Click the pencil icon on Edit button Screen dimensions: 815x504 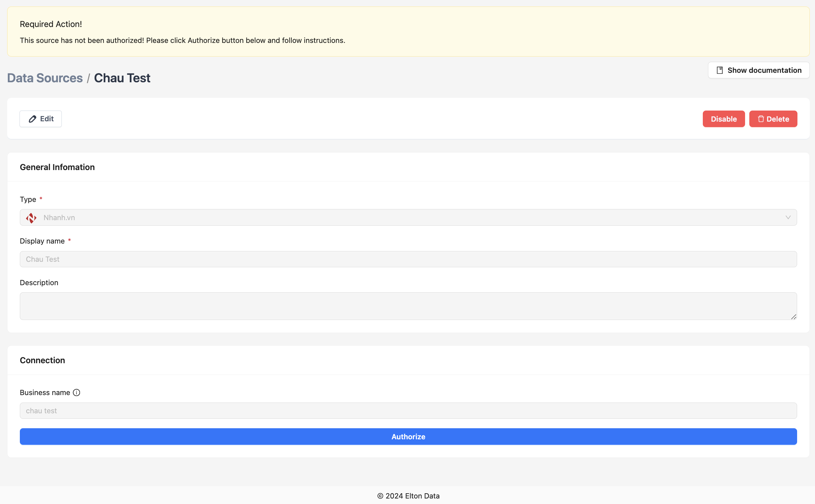(32, 119)
